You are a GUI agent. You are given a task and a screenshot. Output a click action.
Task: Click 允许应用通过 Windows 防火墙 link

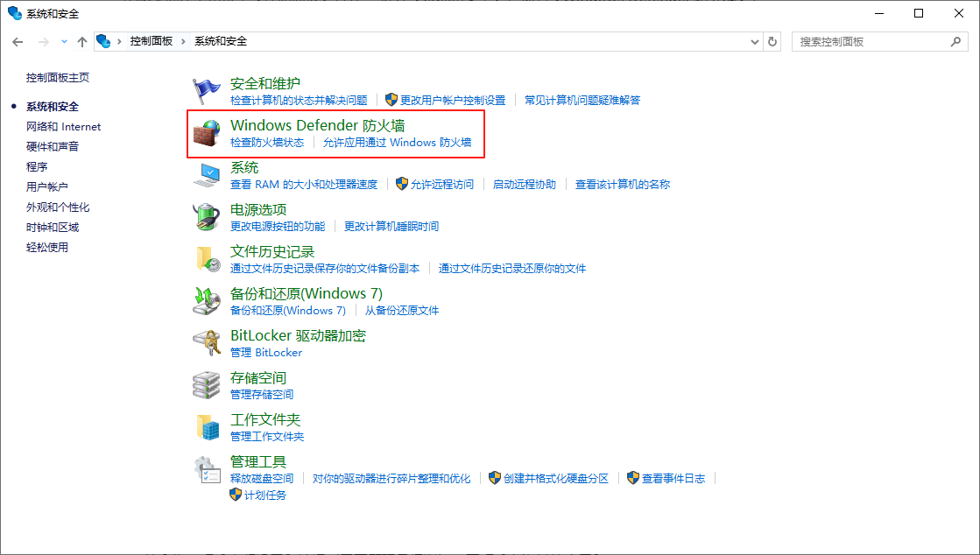tap(397, 143)
